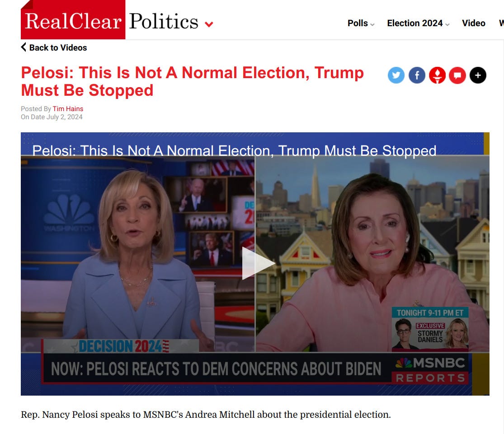504x434 pixels.
Task: Click the video overlay title text
Action: pos(234,150)
